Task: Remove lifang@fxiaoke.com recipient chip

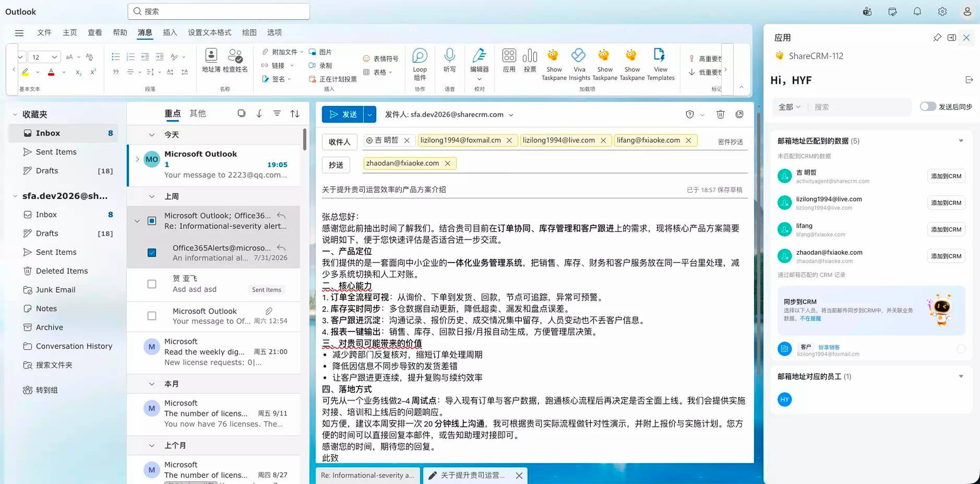Action: pyautogui.click(x=688, y=140)
